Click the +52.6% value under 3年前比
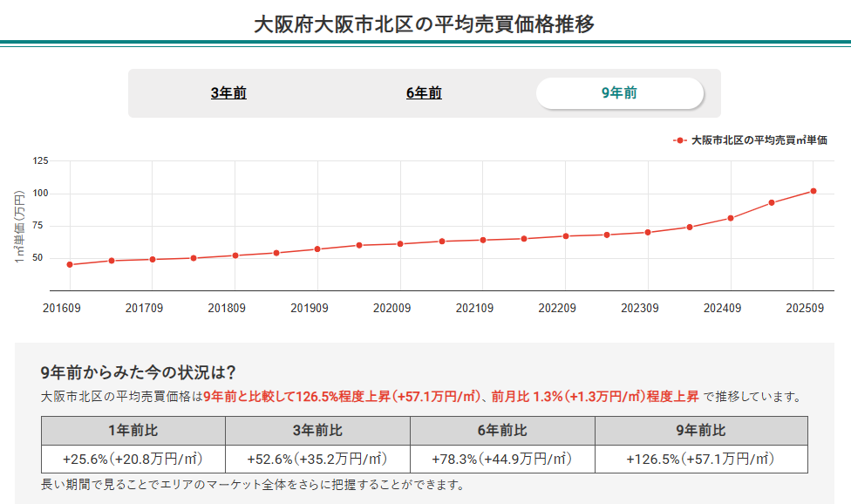 point(317,459)
